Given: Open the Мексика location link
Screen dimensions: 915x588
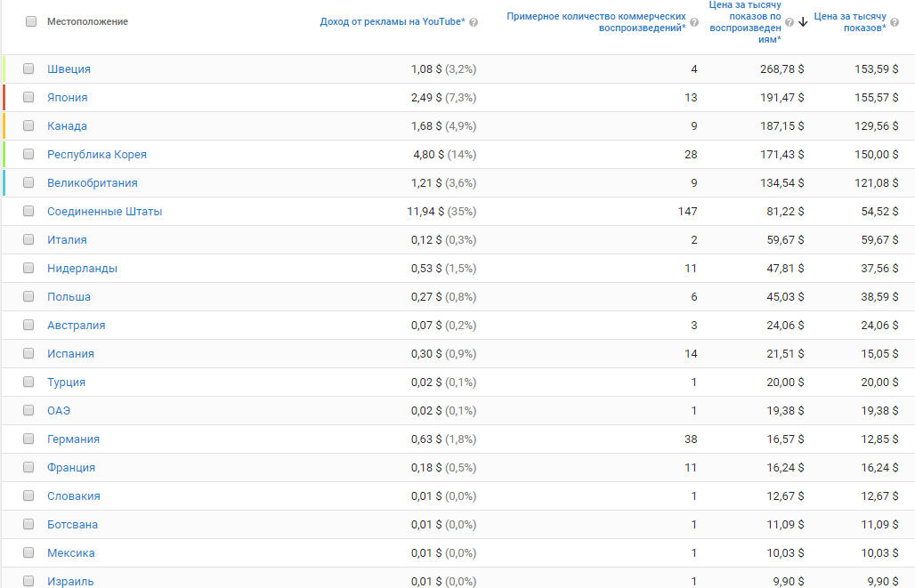Looking at the screenshot, I should pos(70,553).
